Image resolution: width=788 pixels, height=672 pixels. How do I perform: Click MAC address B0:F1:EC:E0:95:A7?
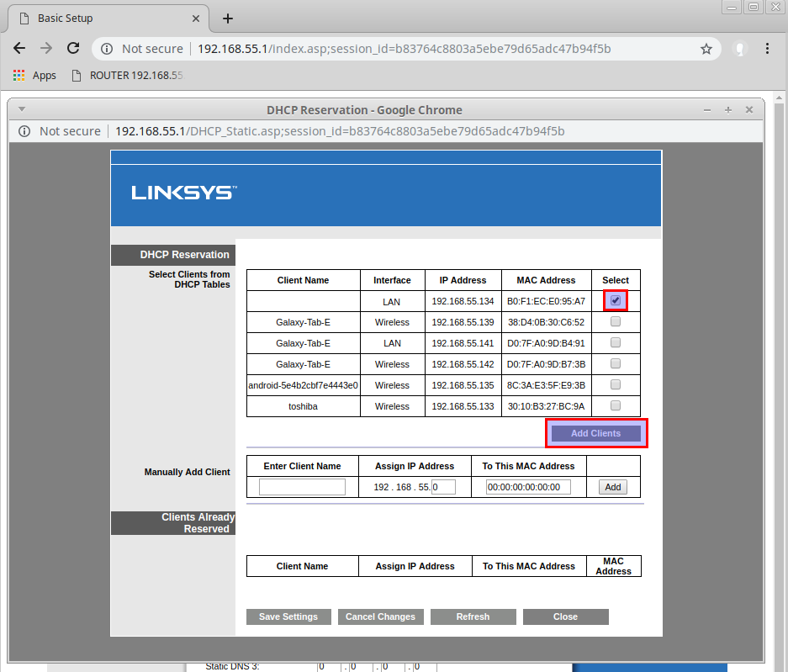pos(547,302)
